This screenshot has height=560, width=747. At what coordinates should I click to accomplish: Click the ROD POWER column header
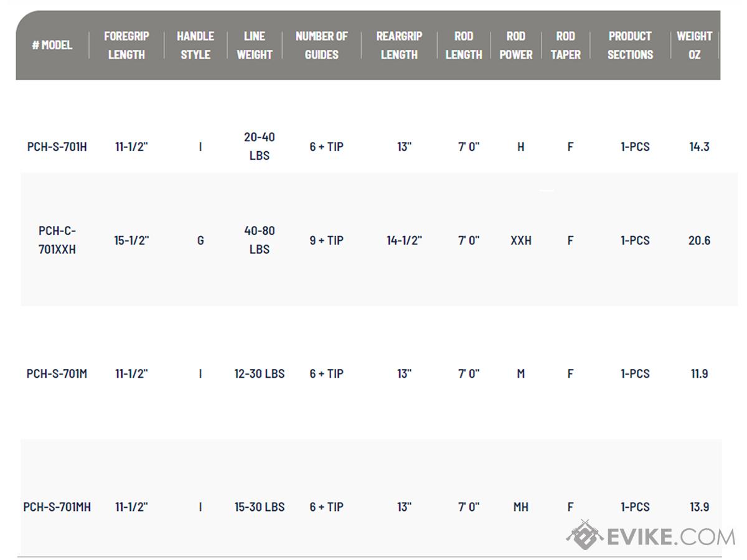[x=516, y=45]
